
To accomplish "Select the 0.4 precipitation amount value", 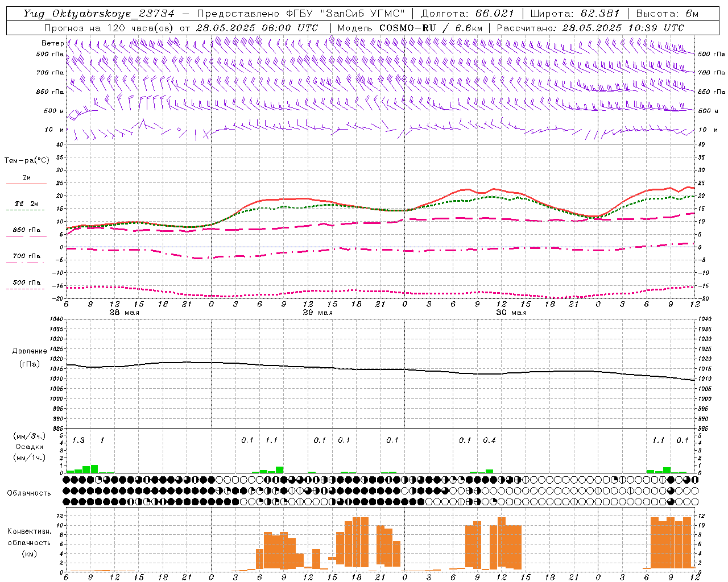I will pos(489,440).
